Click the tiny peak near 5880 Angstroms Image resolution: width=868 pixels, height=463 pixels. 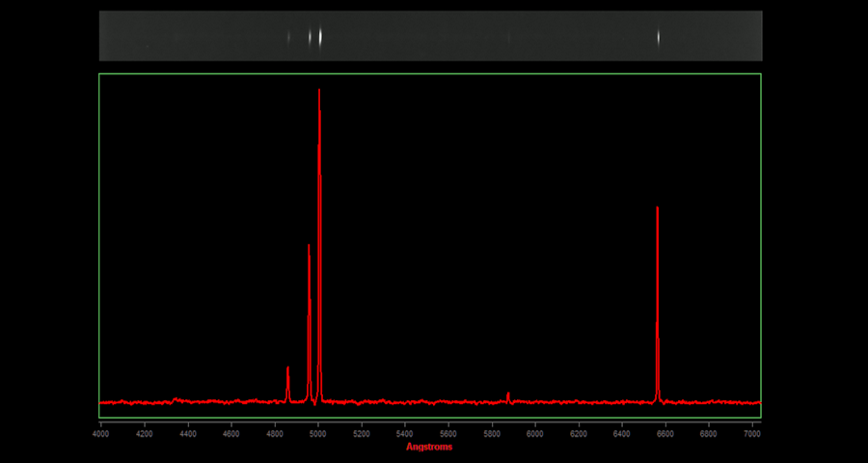pos(508,394)
